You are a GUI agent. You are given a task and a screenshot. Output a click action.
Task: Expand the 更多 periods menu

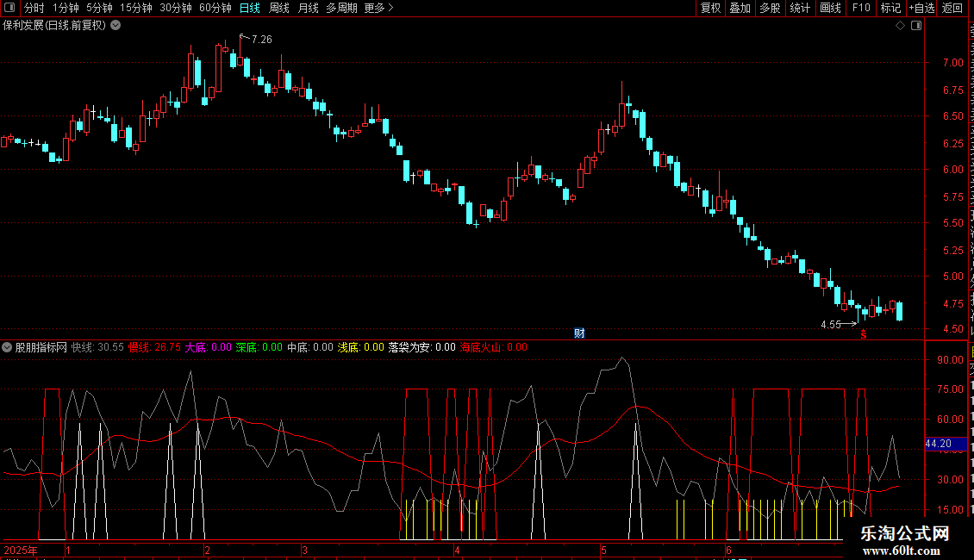(x=378, y=8)
